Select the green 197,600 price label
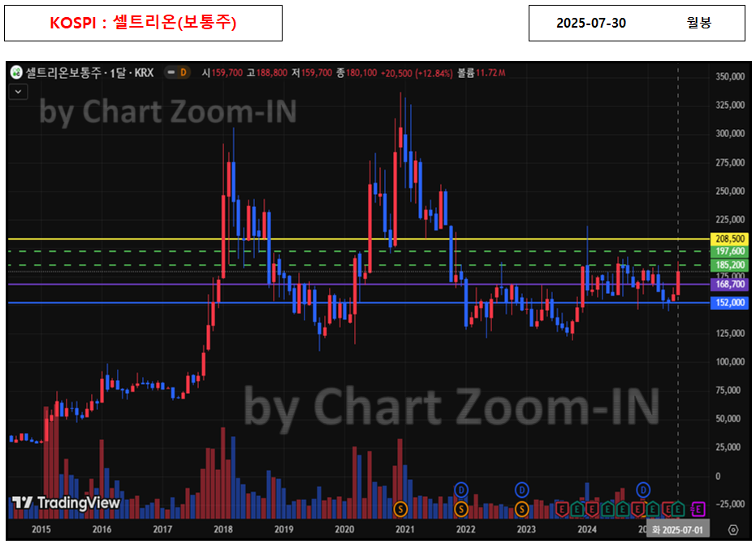Image resolution: width=756 pixels, height=544 pixels. click(x=729, y=251)
